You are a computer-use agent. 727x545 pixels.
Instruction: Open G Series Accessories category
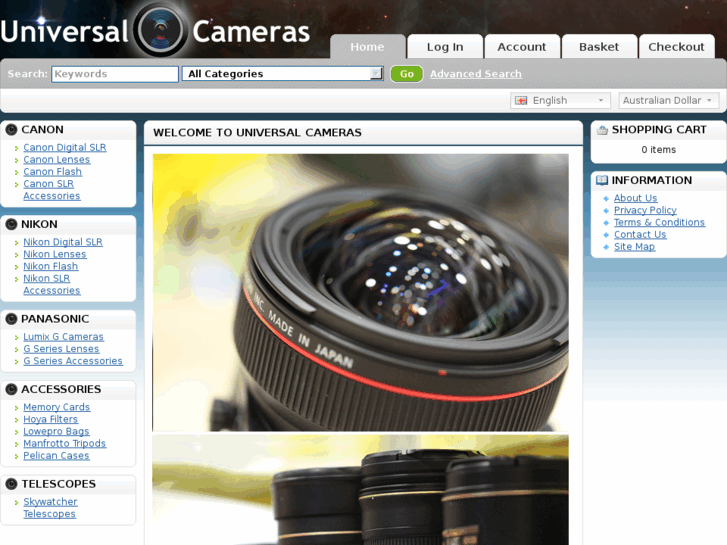(73, 361)
